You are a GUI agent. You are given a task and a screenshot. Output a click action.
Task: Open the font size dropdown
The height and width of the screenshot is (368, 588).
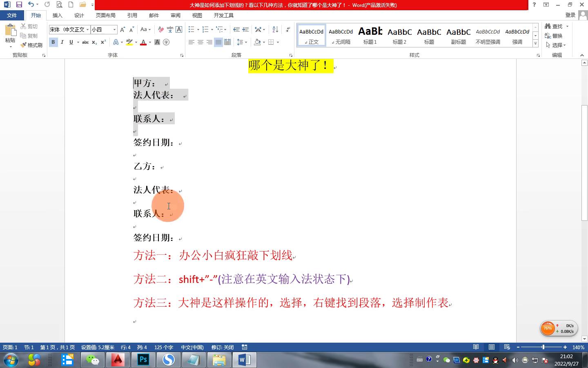coord(114,29)
